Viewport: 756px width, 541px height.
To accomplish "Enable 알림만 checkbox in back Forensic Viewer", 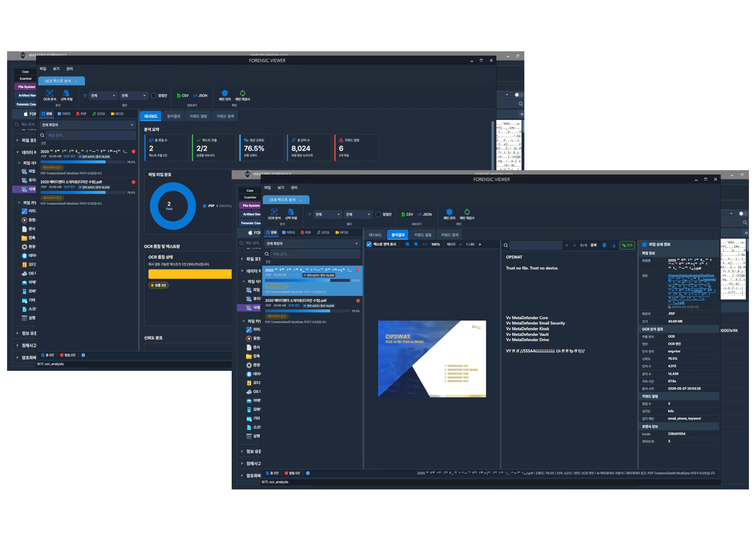I will (x=153, y=95).
